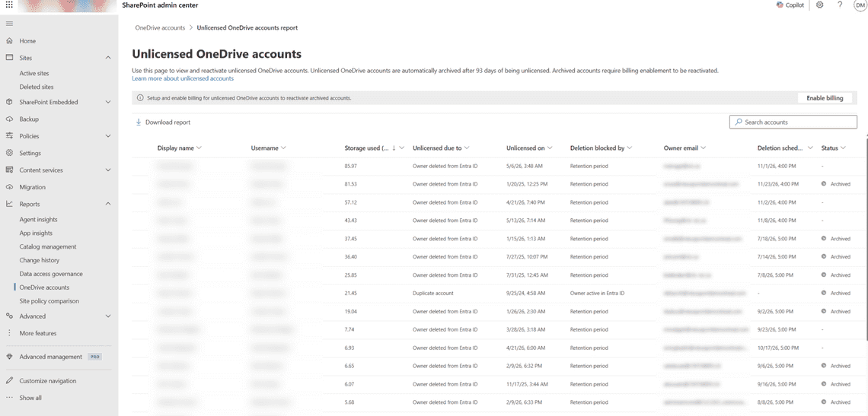The image size is (868, 416).
Task: Go to Agent insights report
Action: (x=38, y=220)
